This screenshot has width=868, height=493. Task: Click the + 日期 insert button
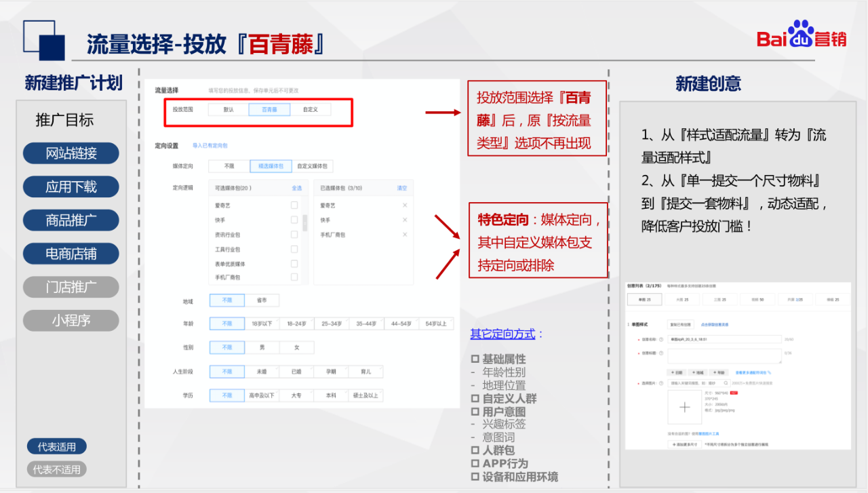[677, 372]
